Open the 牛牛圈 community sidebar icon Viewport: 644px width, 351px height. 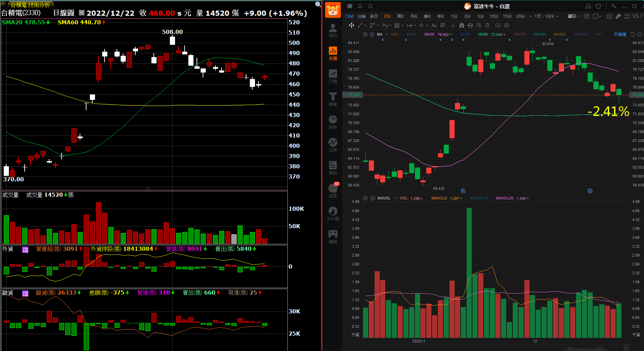click(333, 214)
